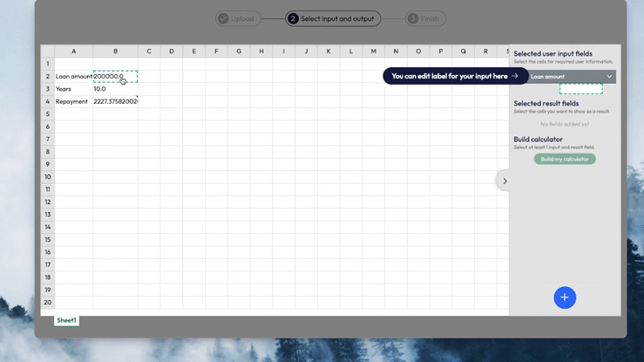Open the Sheet1 tab
Image resolution: width=644 pixels, height=362 pixels.
point(67,320)
